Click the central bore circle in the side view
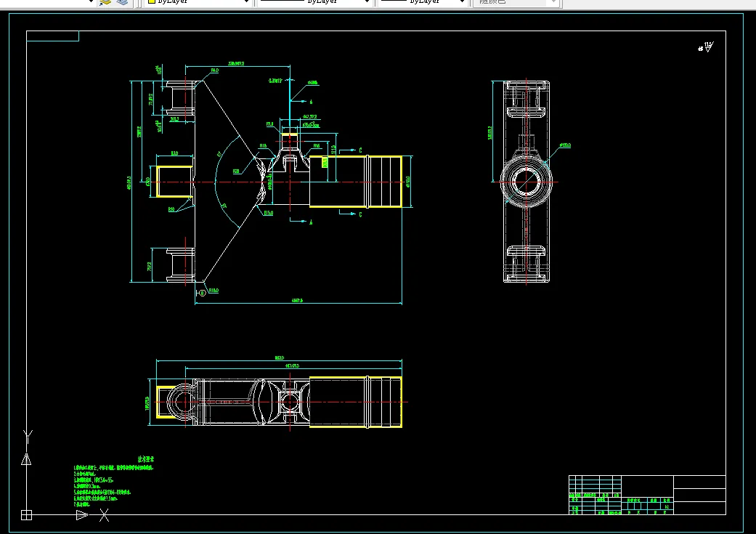 (x=526, y=182)
